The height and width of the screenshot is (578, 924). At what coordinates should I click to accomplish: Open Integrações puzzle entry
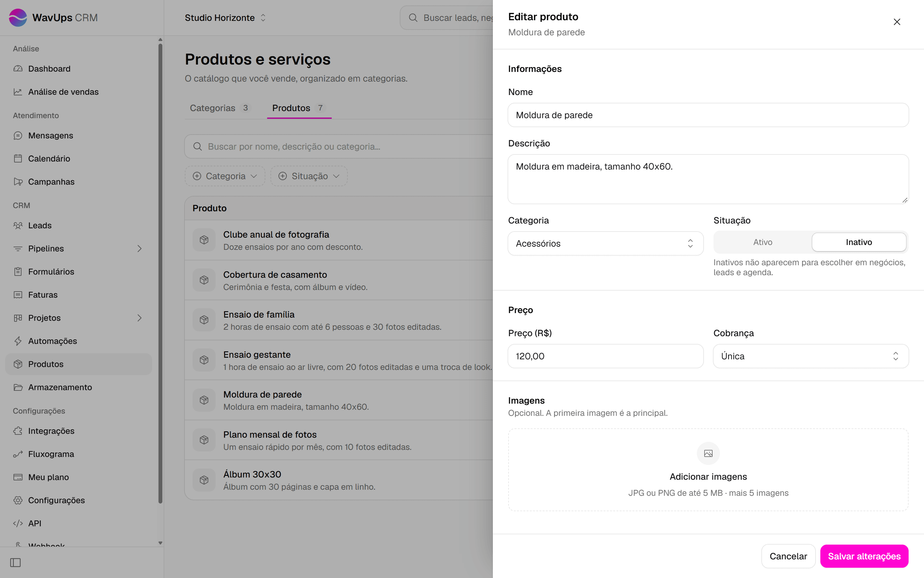pyautogui.click(x=78, y=431)
